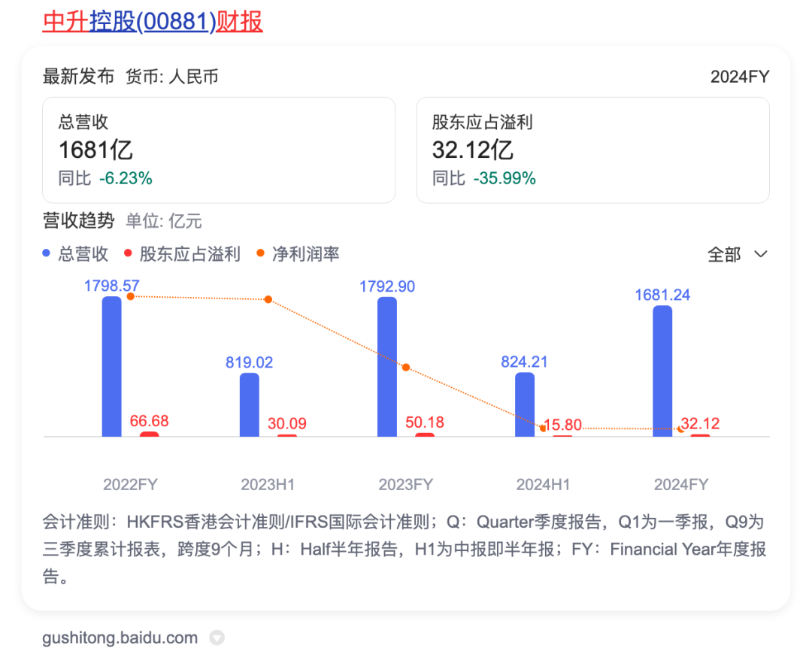Select the 2023FY blue revenue bar
Image resolution: width=812 pixels, height=657 pixels.
[x=387, y=367]
